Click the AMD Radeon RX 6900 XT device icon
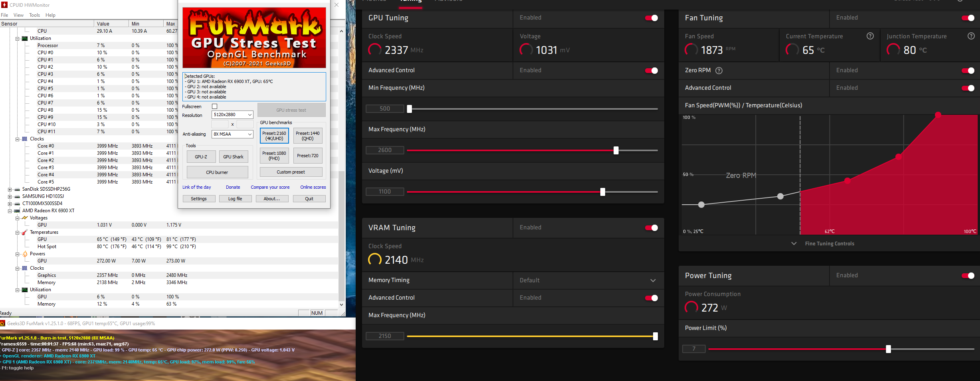 pyautogui.click(x=17, y=211)
